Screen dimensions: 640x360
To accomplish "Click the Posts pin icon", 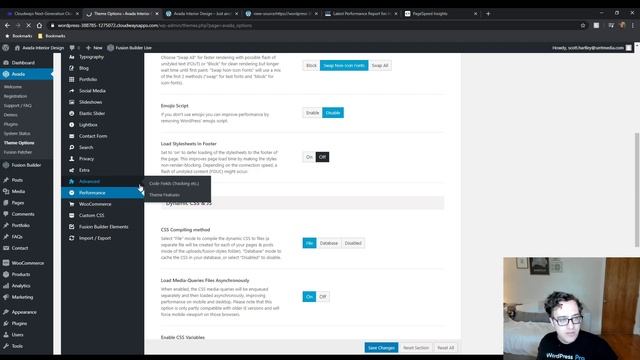I will click(6, 180).
